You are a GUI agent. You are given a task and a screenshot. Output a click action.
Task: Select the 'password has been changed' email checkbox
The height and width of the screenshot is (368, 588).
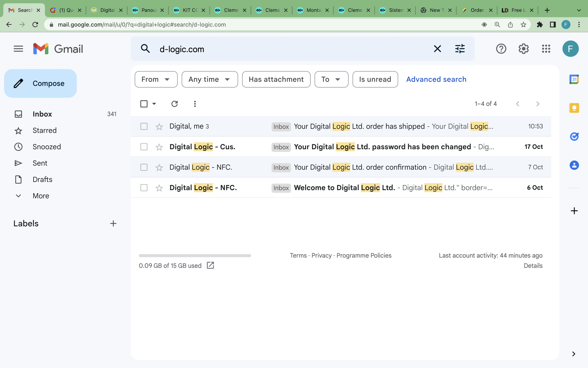point(144,147)
